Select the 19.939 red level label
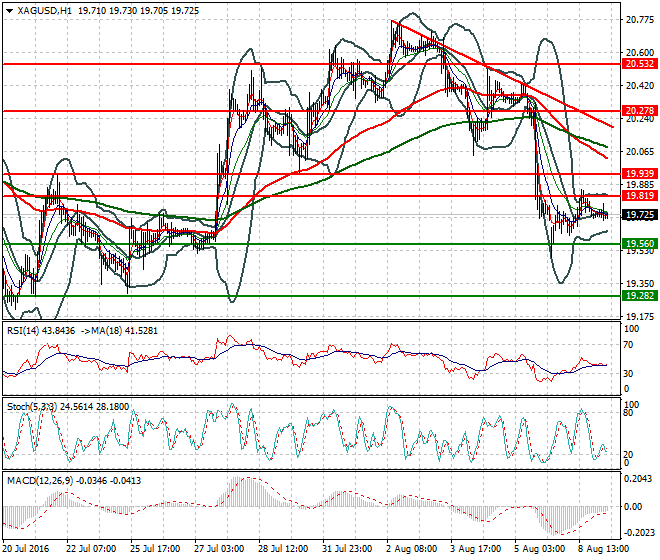The height and width of the screenshot is (560, 660). (640, 173)
